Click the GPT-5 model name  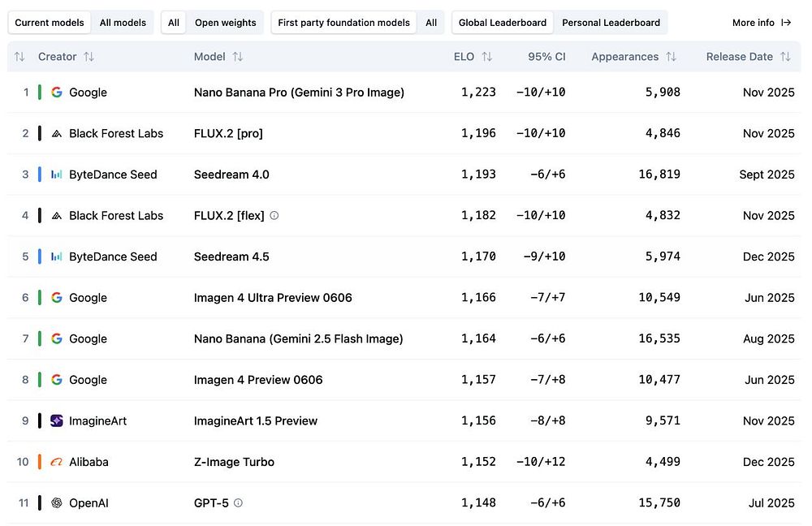[x=211, y=502]
